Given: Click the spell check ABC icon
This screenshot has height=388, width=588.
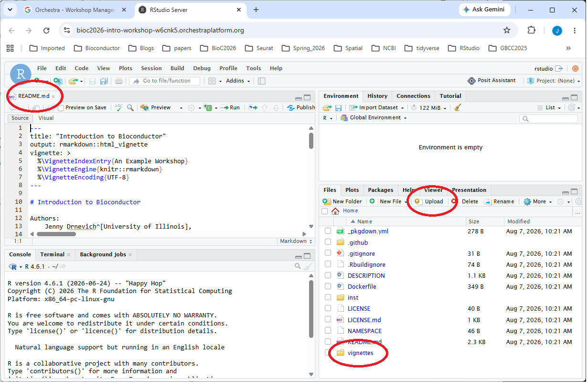Looking at the screenshot, I should (x=118, y=108).
